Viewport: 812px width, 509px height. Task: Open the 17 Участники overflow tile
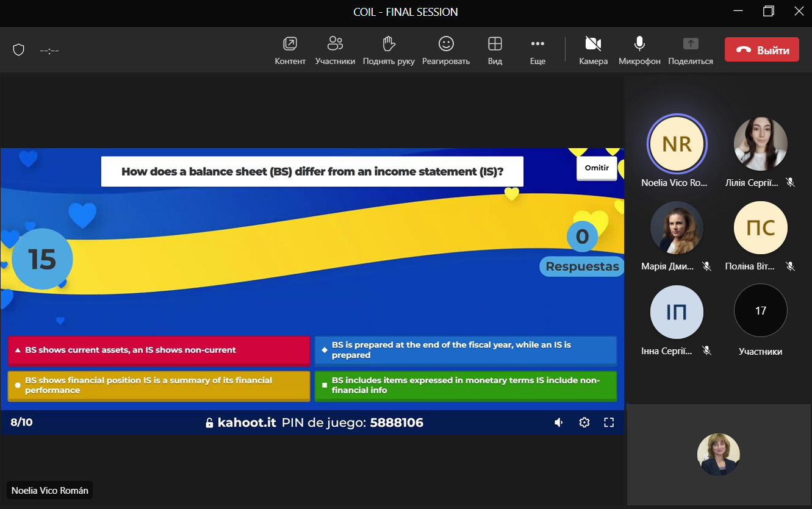coord(760,311)
